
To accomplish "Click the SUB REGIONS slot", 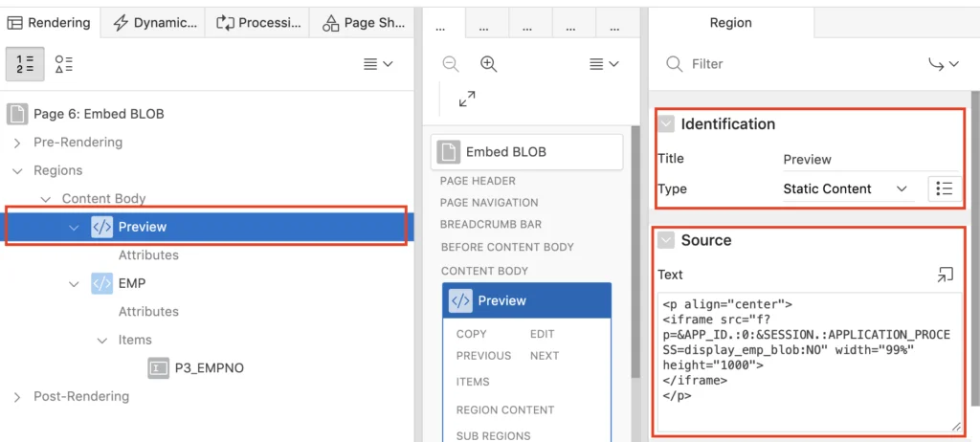I will (493, 435).
